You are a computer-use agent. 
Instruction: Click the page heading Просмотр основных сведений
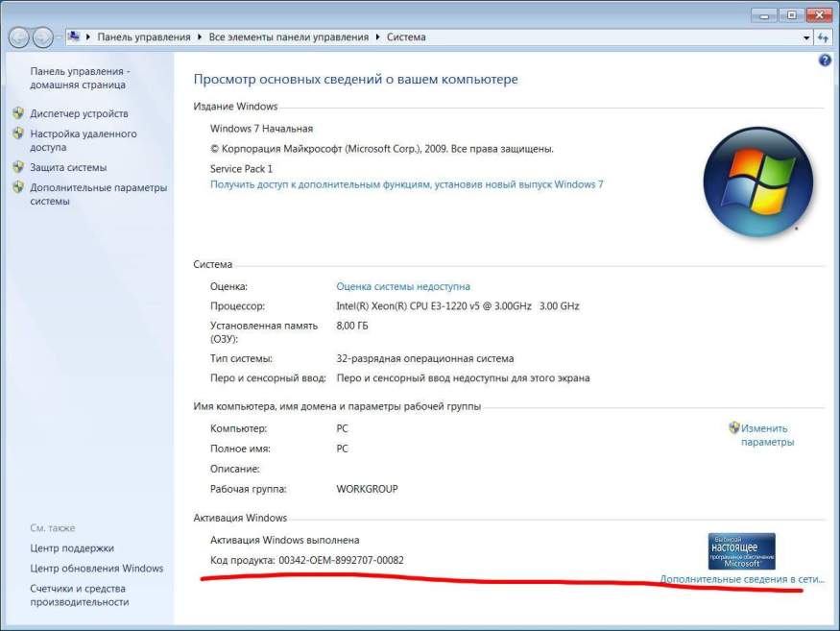(356, 80)
